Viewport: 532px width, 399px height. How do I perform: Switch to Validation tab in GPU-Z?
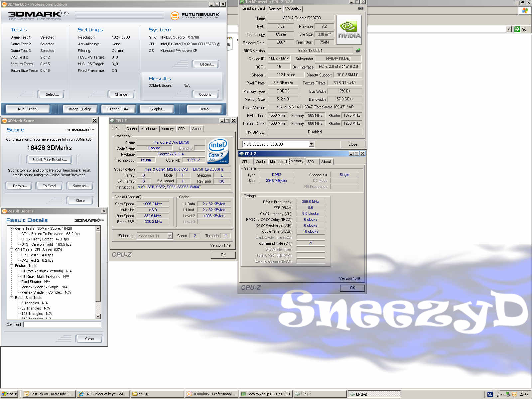point(293,9)
